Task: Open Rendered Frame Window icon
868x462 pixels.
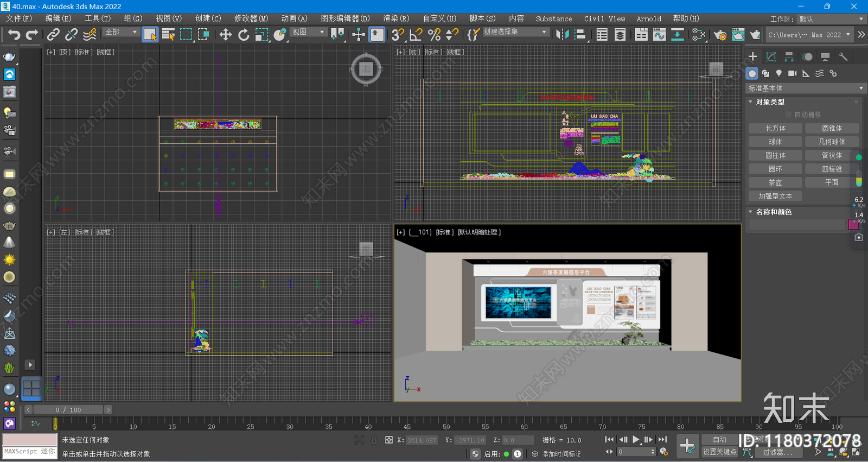Action: pyautogui.click(x=738, y=35)
